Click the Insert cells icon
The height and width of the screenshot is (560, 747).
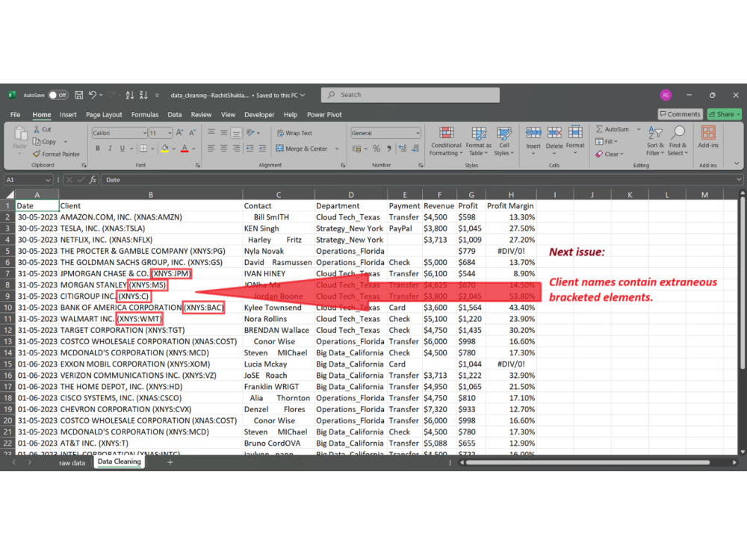pos(533,133)
